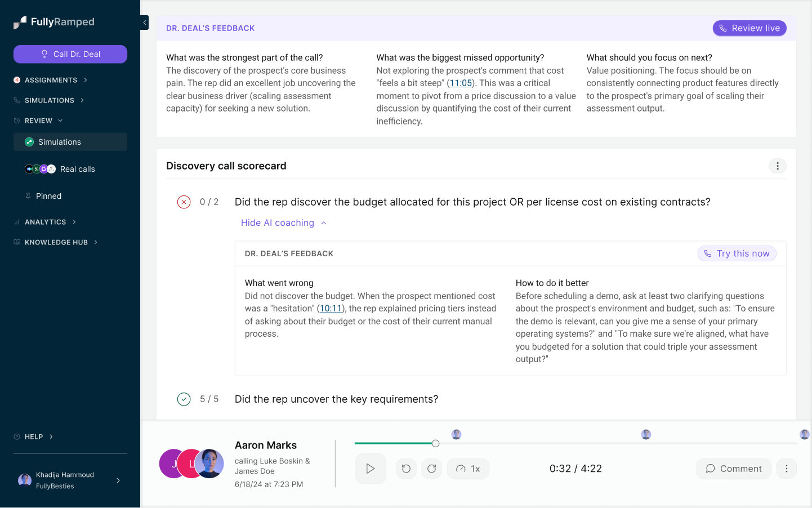This screenshot has height=508, width=812.
Task: Click the middle timeline avatar marker
Action: pos(646,434)
